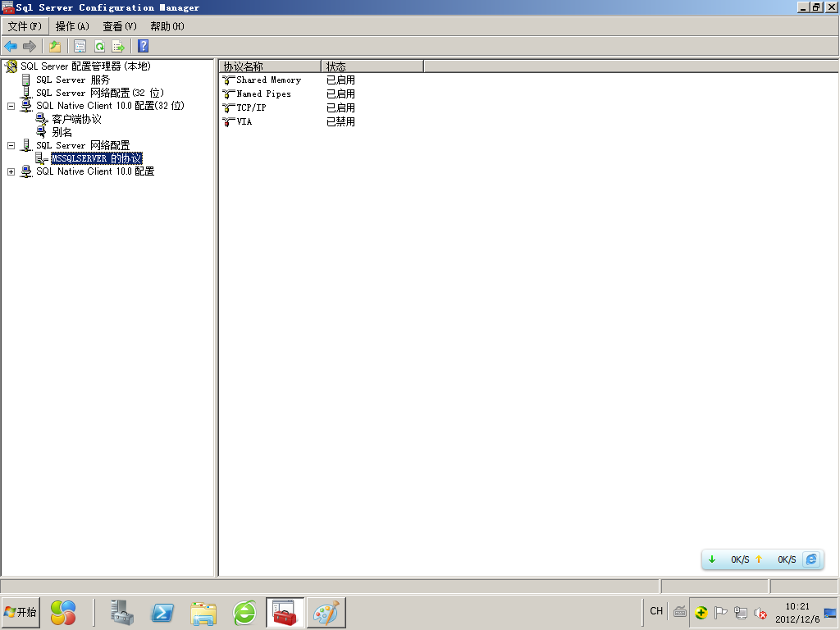
Task: Open the 查看(V) menu
Action: pyautogui.click(x=120, y=26)
